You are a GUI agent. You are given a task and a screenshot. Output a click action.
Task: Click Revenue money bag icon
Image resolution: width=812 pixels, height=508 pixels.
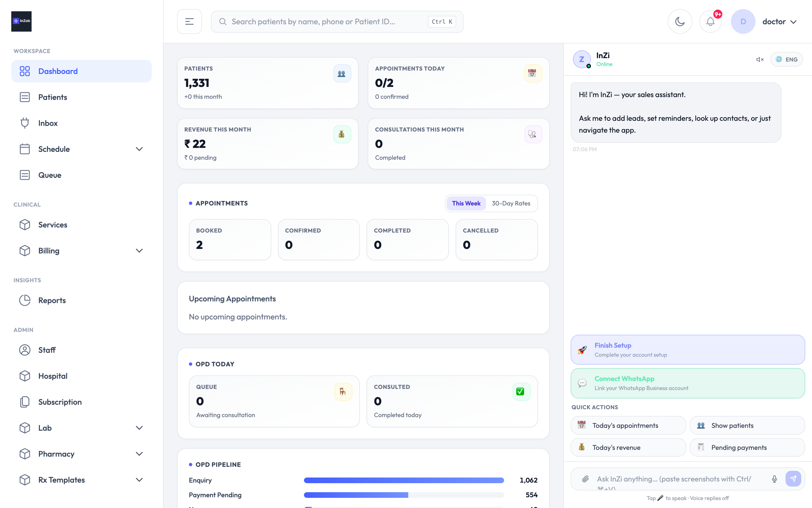pyautogui.click(x=342, y=134)
